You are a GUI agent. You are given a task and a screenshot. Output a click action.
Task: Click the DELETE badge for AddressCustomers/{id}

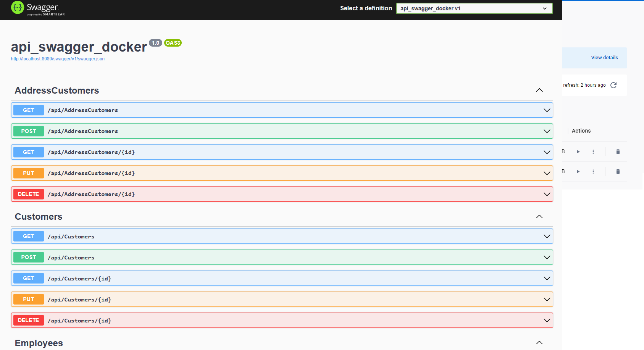coord(29,194)
